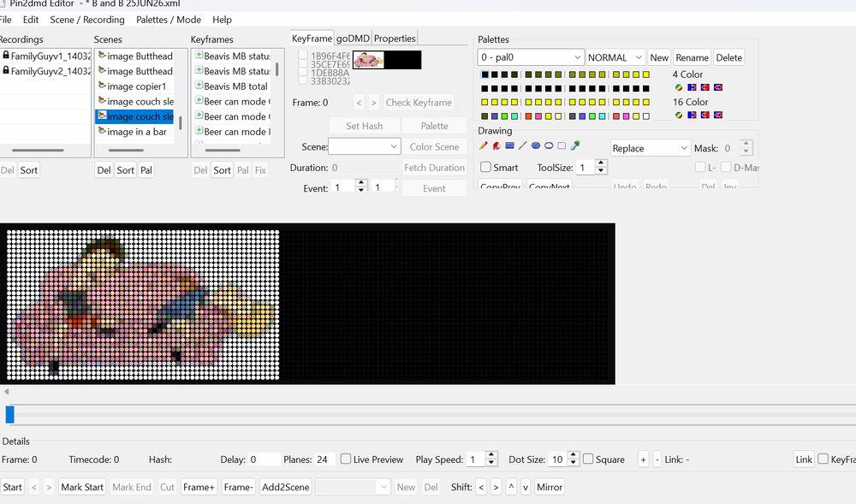The height and width of the screenshot is (504, 856).
Task: Increase the first Event spinner value
Action: (361, 183)
